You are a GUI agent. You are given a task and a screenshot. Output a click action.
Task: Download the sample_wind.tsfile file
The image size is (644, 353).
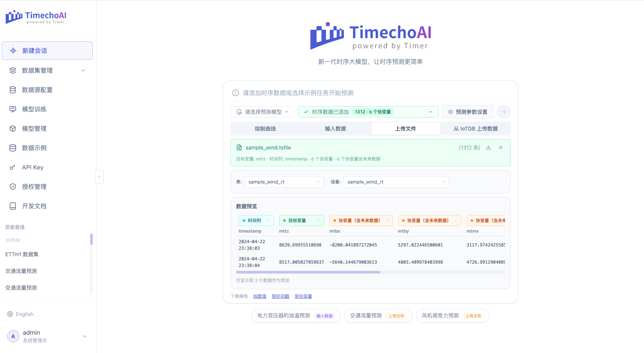coord(488,147)
